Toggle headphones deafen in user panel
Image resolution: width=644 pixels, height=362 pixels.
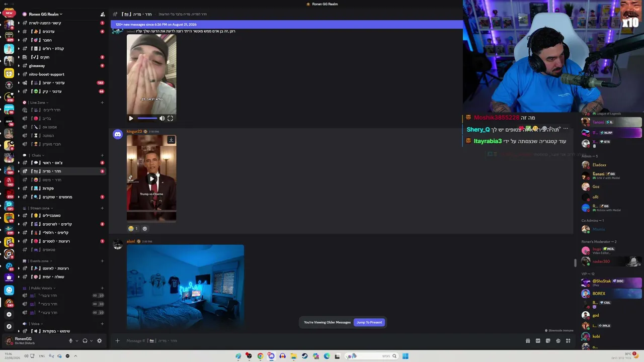click(x=85, y=341)
